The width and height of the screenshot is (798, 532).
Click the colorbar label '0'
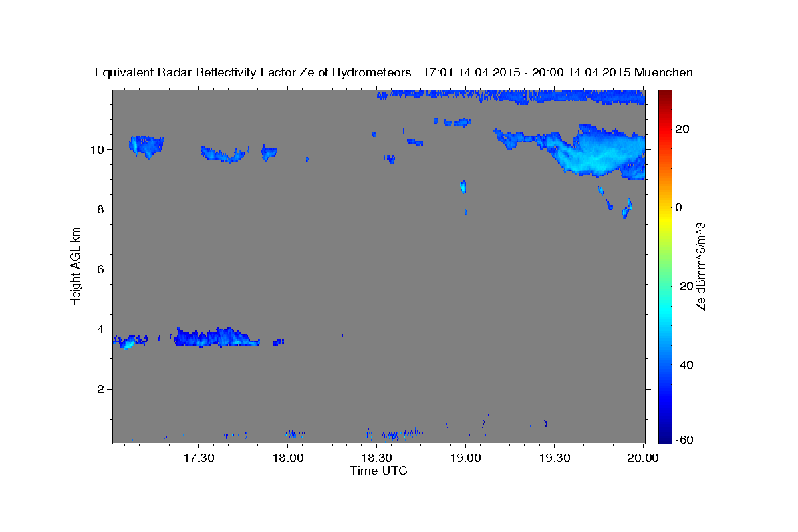(x=678, y=207)
